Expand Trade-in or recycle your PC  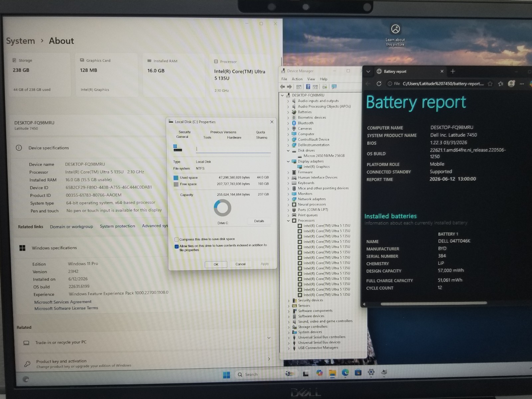click(269, 338)
